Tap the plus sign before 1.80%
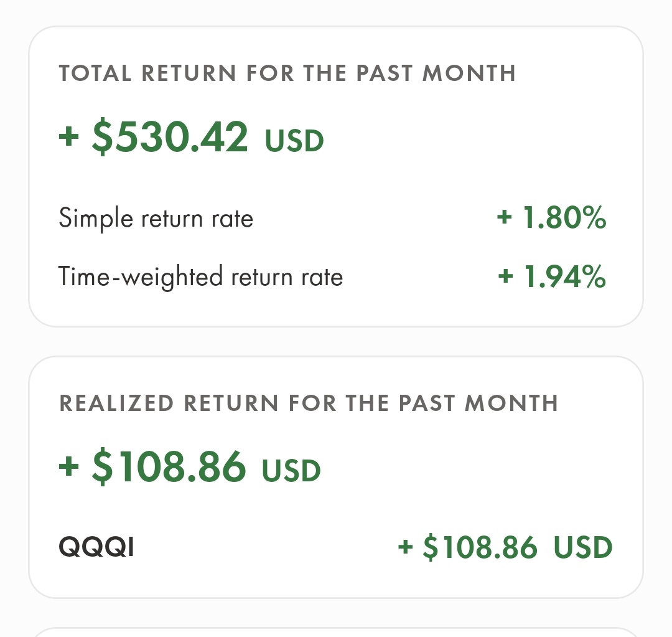 coord(505,219)
